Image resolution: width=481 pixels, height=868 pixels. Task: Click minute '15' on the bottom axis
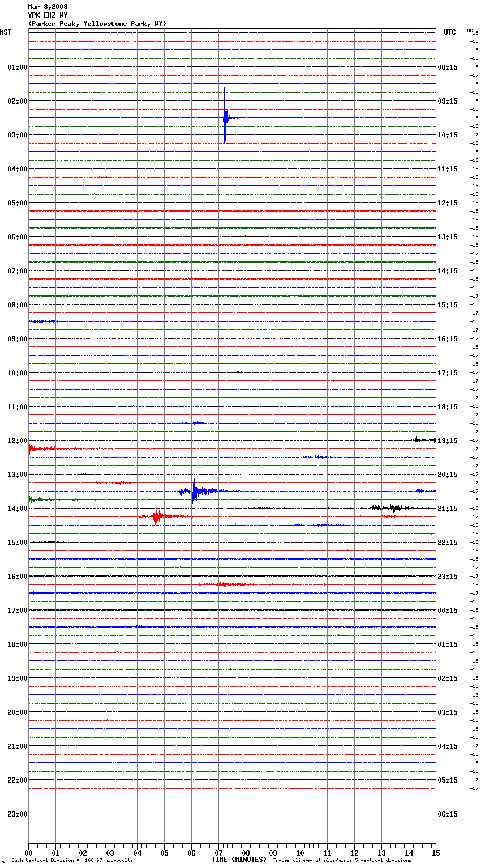[436, 853]
